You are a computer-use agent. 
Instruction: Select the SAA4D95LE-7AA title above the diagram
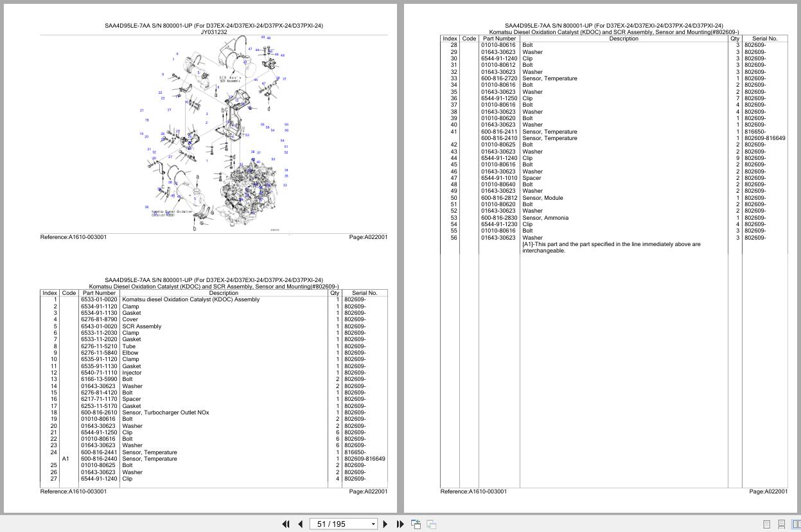214,26
